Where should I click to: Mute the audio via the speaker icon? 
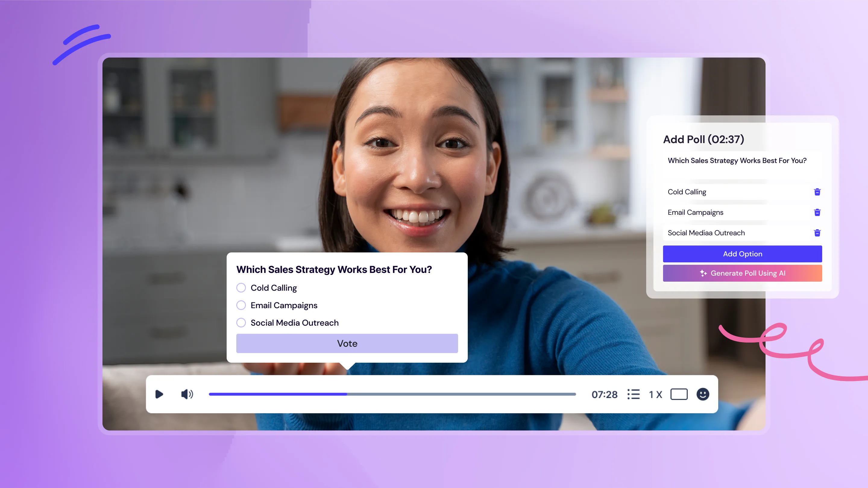(187, 394)
